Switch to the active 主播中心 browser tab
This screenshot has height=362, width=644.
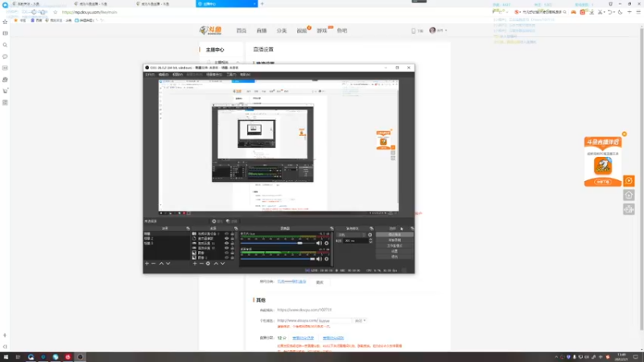[x=226, y=4]
